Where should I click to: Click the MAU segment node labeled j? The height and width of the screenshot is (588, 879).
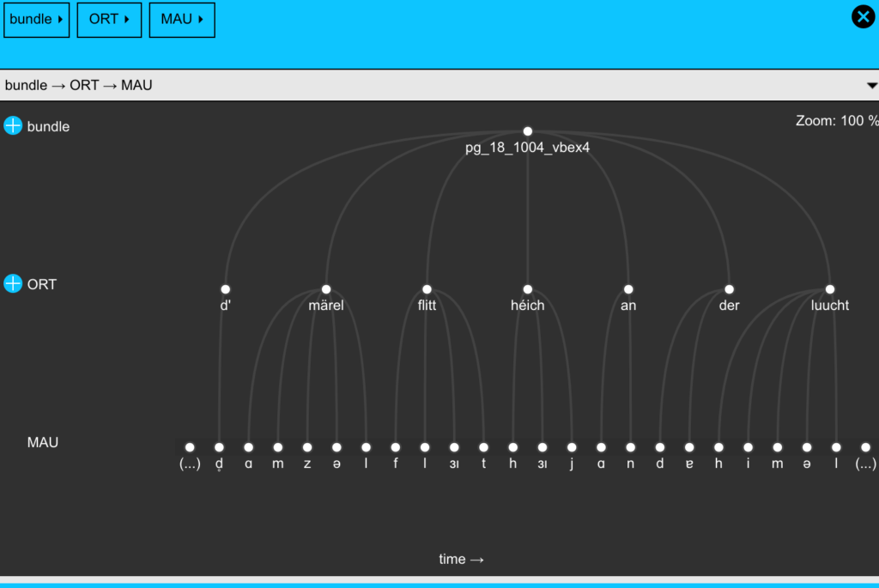pos(572,447)
